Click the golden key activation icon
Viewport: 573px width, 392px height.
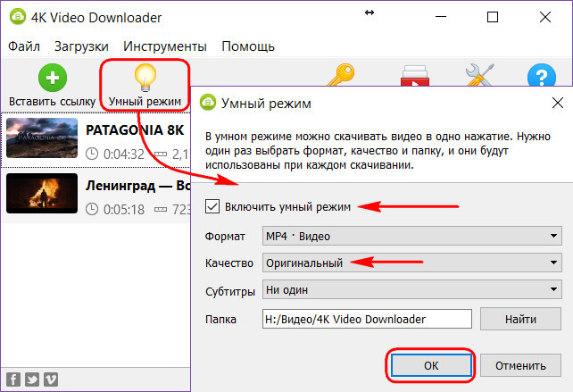(341, 75)
